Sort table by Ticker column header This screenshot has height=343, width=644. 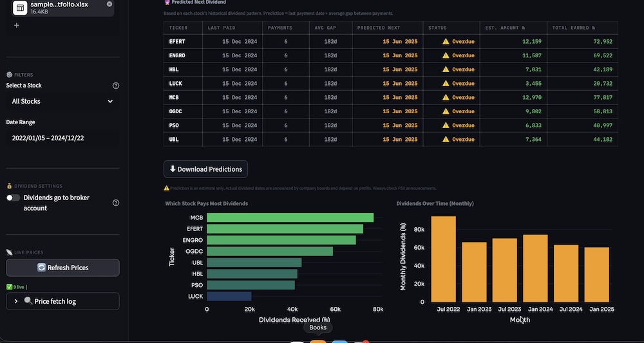point(179,28)
